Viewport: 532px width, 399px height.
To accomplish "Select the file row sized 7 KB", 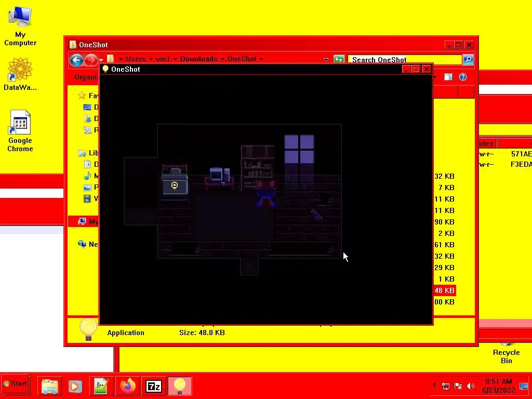I will coord(446,188).
